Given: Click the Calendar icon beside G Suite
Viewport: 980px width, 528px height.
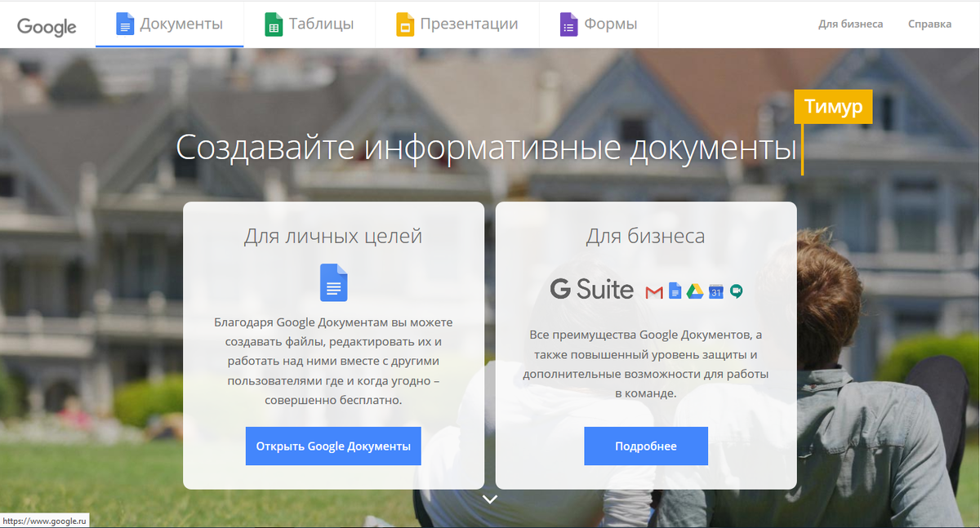Looking at the screenshot, I should coord(716,291).
